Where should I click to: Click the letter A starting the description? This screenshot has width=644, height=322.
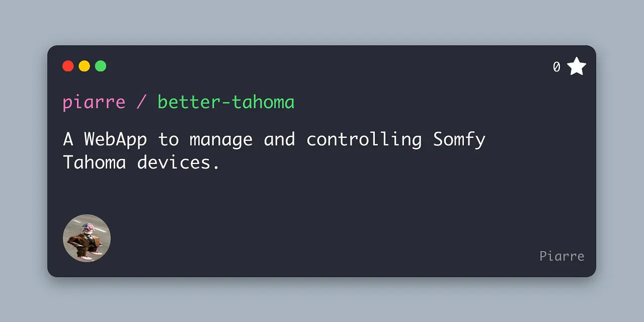(68, 139)
